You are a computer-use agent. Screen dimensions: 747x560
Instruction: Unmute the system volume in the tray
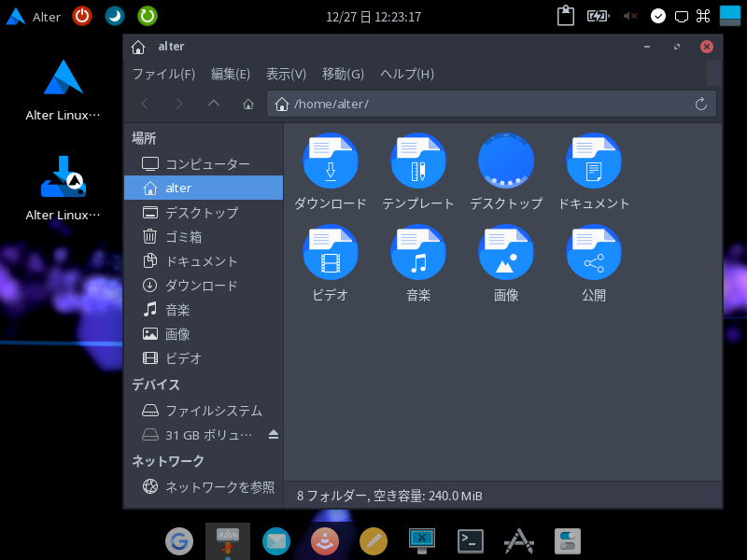click(629, 15)
